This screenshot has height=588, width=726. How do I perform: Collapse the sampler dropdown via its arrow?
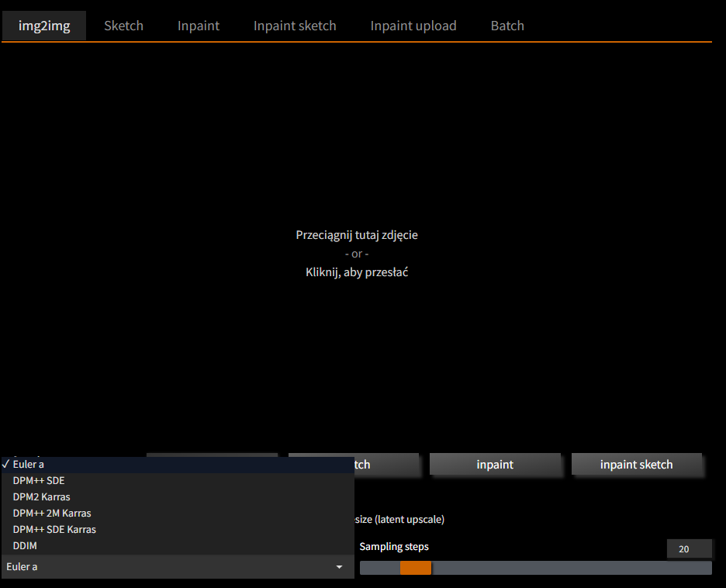[x=339, y=567]
